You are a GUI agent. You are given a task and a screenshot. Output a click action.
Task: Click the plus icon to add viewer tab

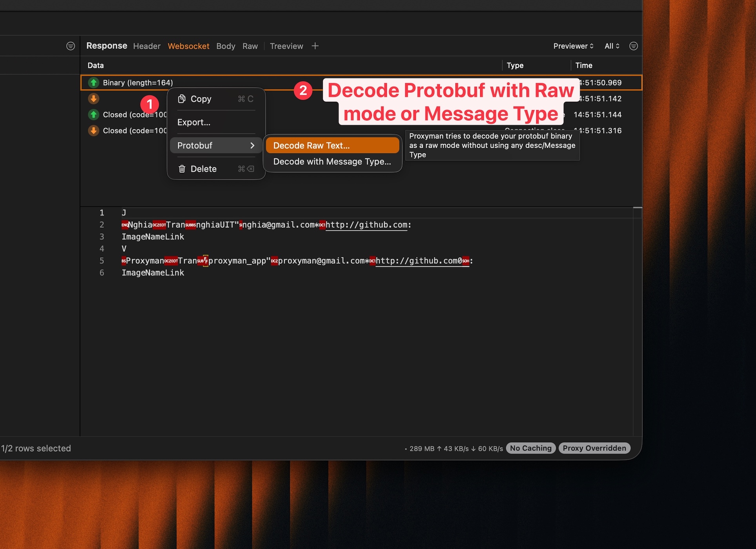coord(315,46)
